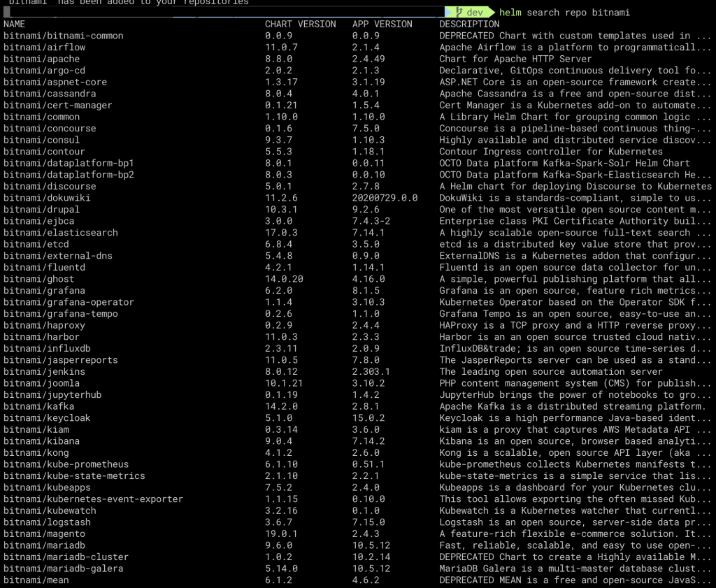The height and width of the screenshot is (588, 716).
Task: Click bitnami/jasperreports chart name
Action: [x=61, y=360]
